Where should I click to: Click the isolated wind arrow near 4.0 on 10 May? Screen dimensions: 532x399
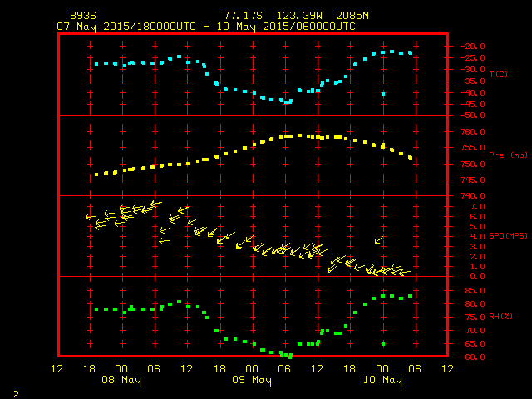click(379, 240)
